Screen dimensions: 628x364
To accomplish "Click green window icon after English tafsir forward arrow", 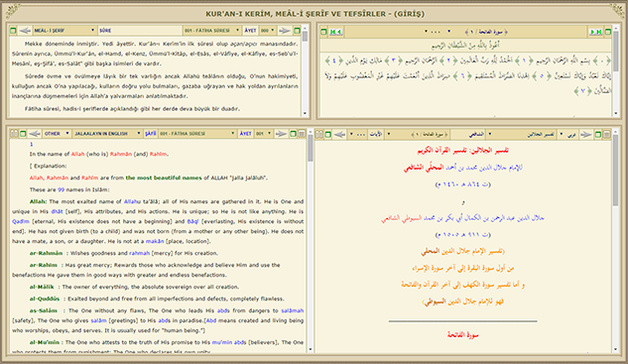I will (x=294, y=133).
